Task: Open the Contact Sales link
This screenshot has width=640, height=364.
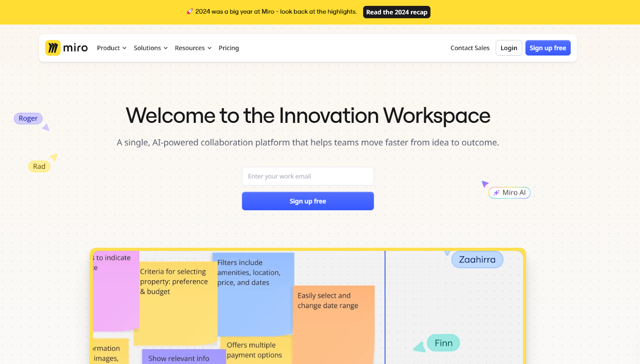Action: (470, 48)
